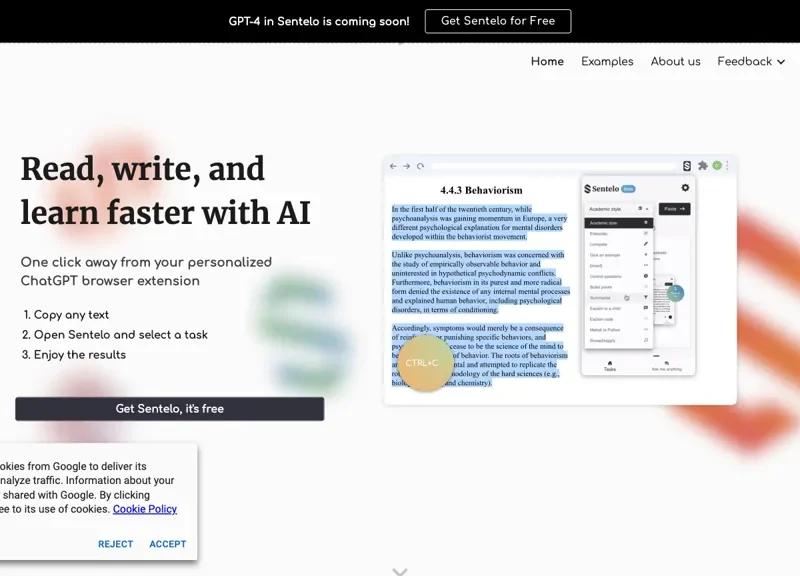This screenshot has width=800, height=576.
Task: Click the Enjoy the results list item
Action: pos(80,355)
